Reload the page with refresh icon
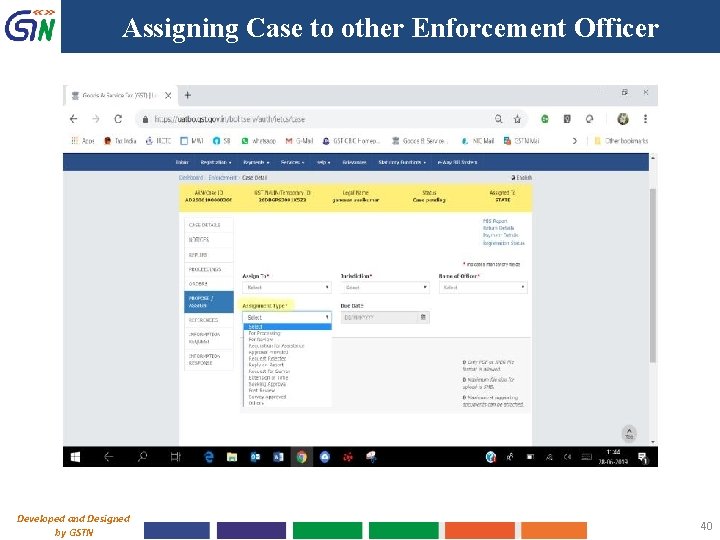 click(x=118, y=119)
